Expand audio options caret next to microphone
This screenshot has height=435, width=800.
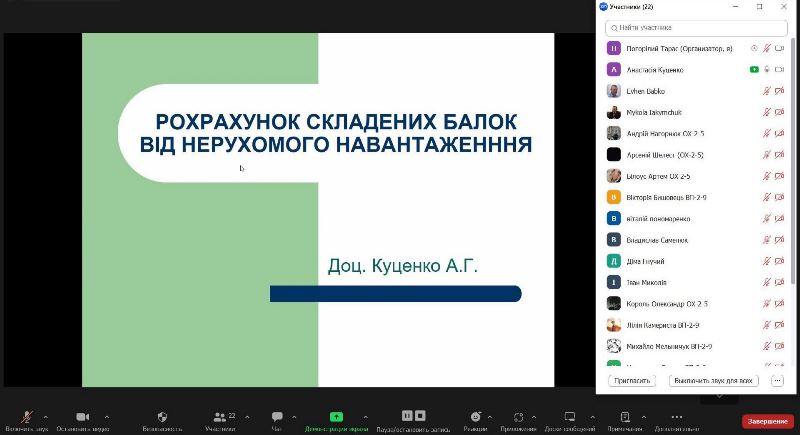[x=45, y=417]
